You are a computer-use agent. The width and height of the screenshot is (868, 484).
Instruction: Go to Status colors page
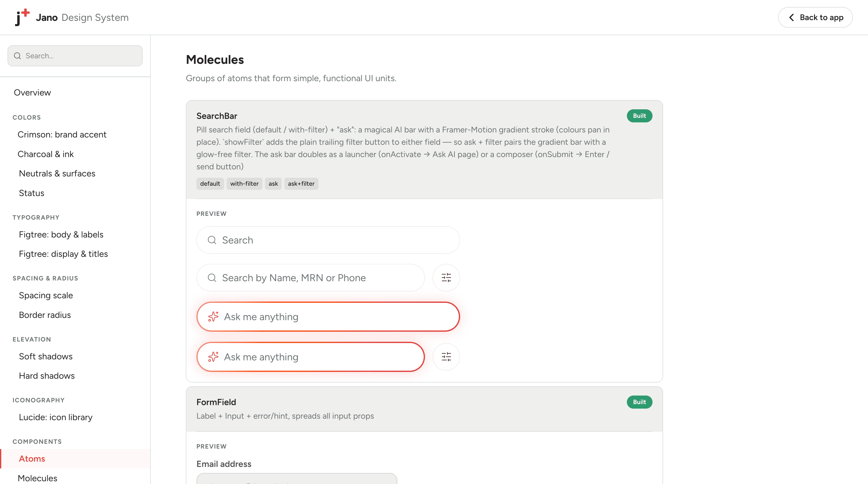click(32, 193)
